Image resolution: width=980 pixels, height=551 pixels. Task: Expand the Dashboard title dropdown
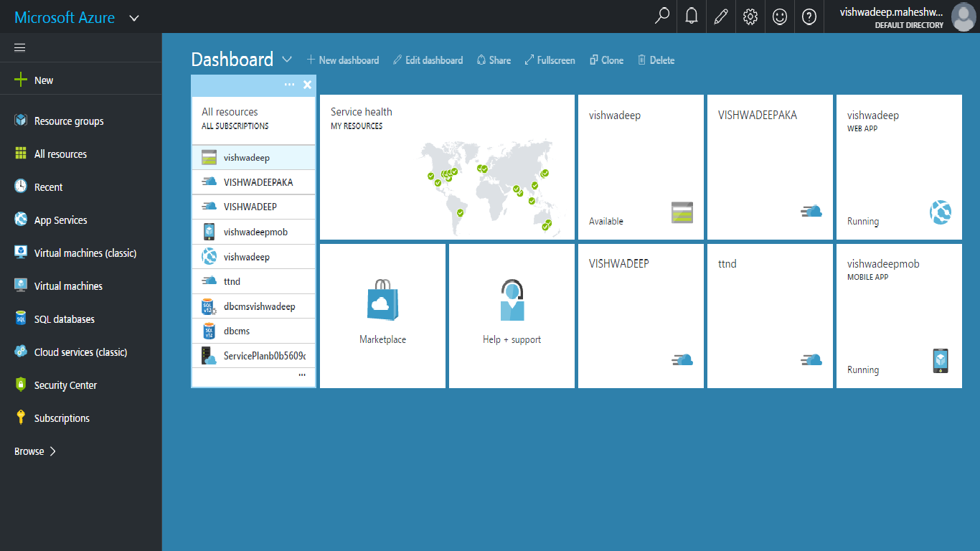point(287,60)
